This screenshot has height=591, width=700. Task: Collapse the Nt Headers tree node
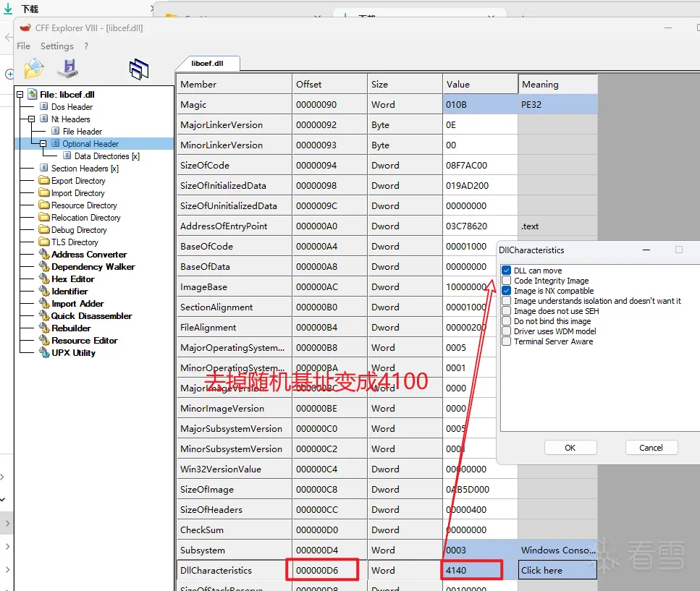pos(31,119)
